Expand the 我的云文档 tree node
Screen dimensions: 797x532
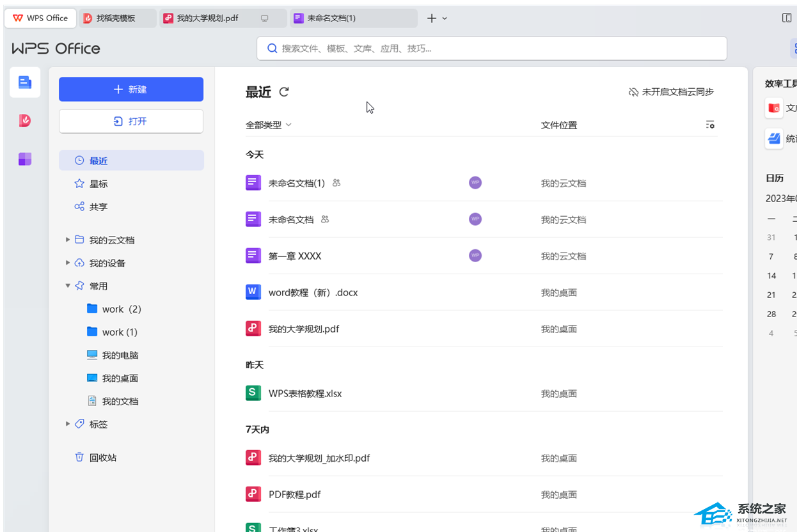coord(68,240)
